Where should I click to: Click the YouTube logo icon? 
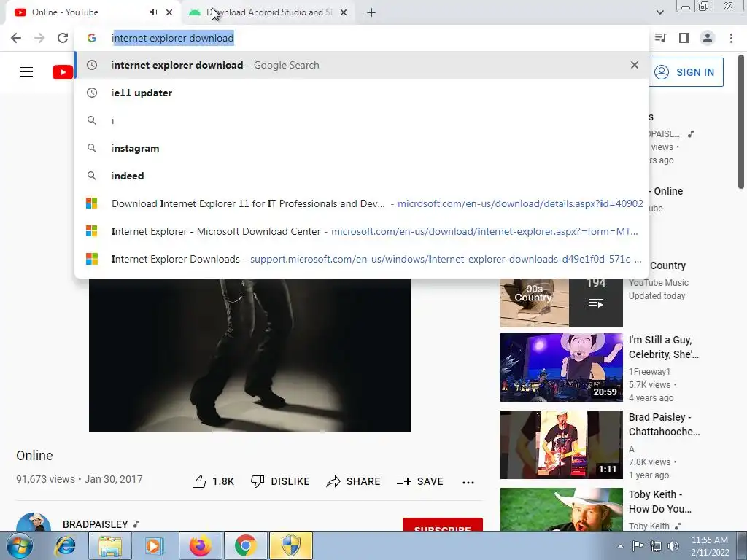63,72
